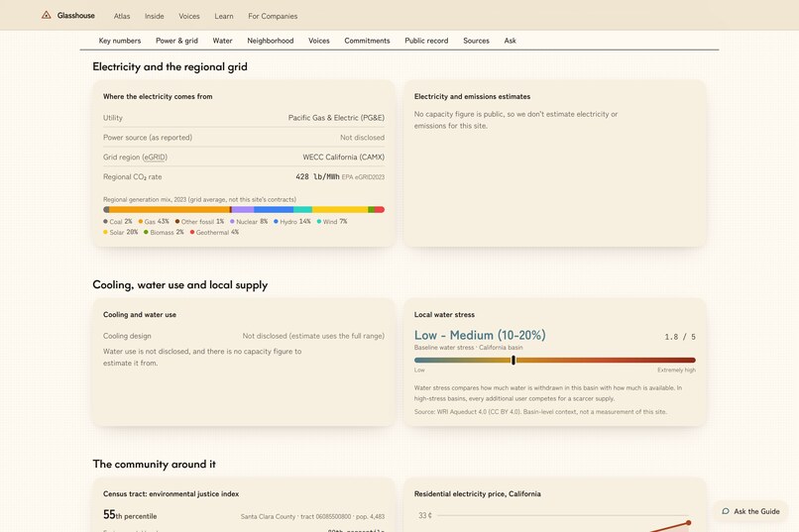Jump to the Key numbers section tab
Screen dimensions: 799x532
tap(120, 41)
